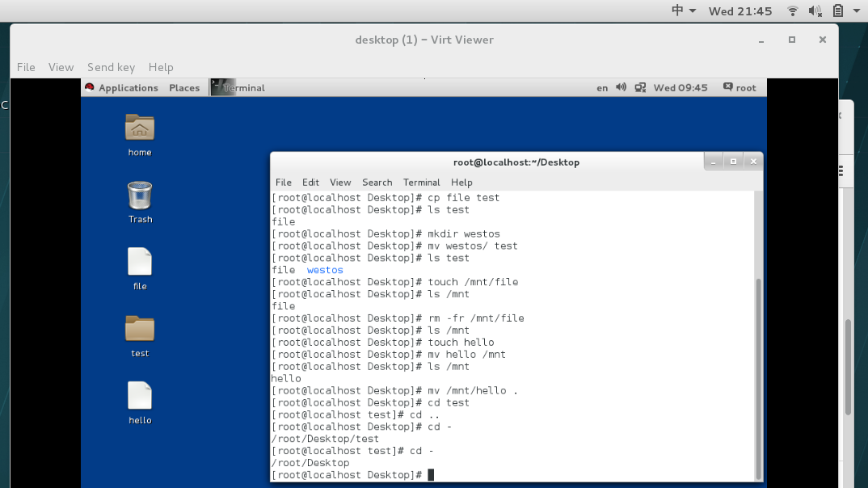This screenshot has width=868, height=488.
Task: Open the terminal Terminal menu
Action: 421,182
